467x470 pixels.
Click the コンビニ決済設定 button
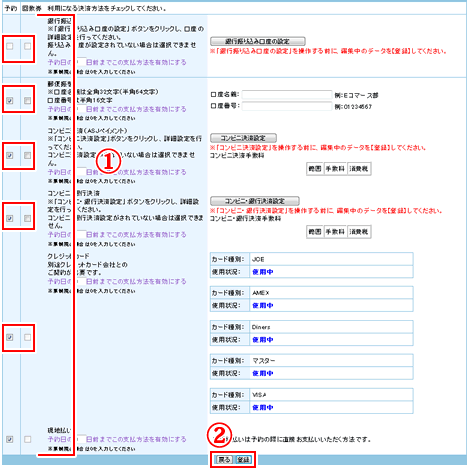click(243, 138)
